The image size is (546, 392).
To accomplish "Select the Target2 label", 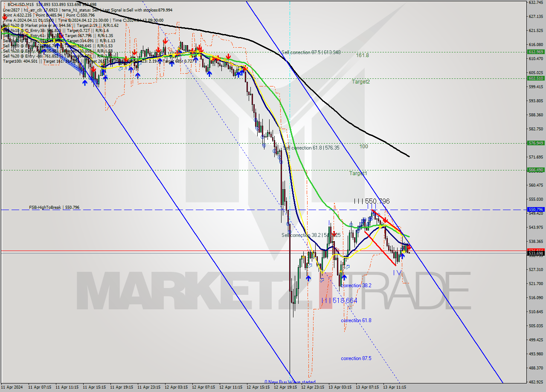I will (361, 81).
